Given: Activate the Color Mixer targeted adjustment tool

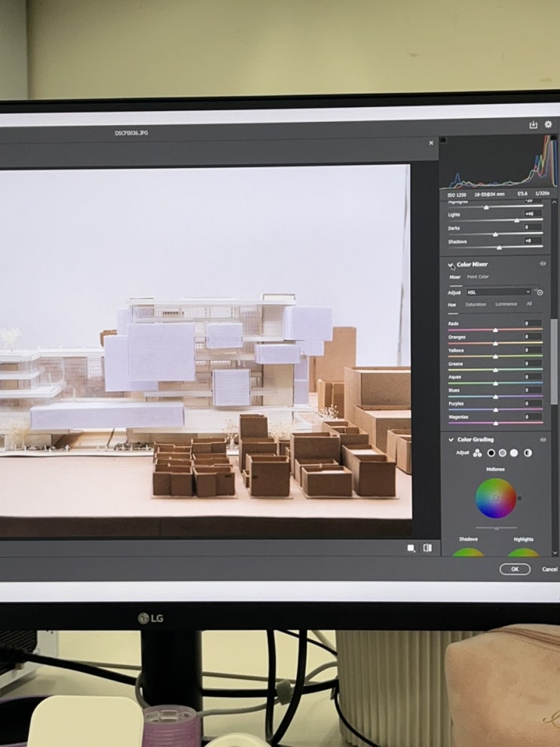Looking at the screenshot, I should [x=539, y=292].
